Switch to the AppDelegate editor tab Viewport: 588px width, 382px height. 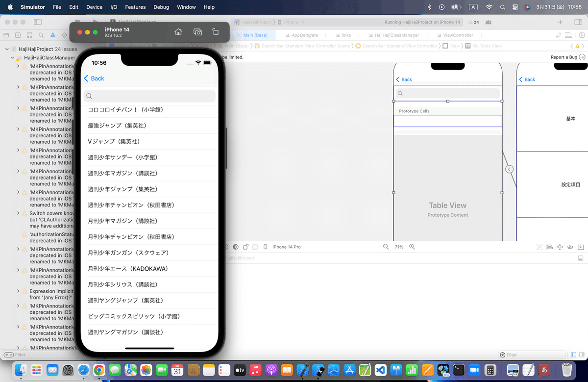pos(301,35)
